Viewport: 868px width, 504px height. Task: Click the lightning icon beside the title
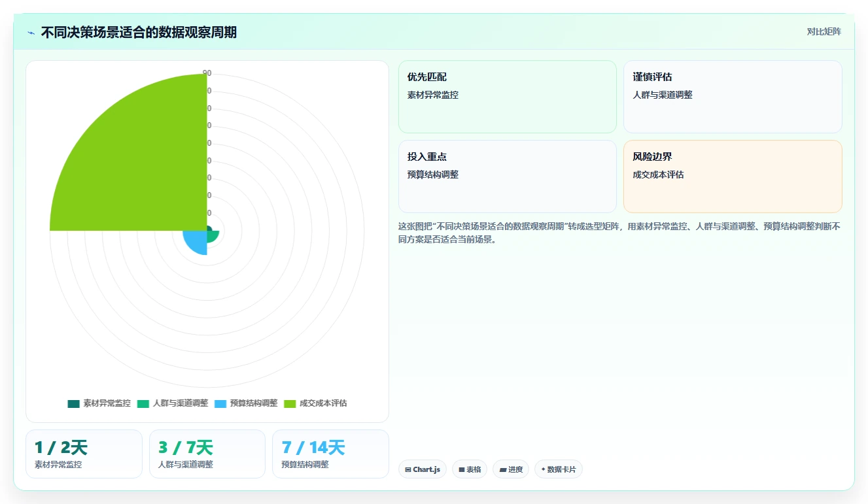[x=31, y=33]
